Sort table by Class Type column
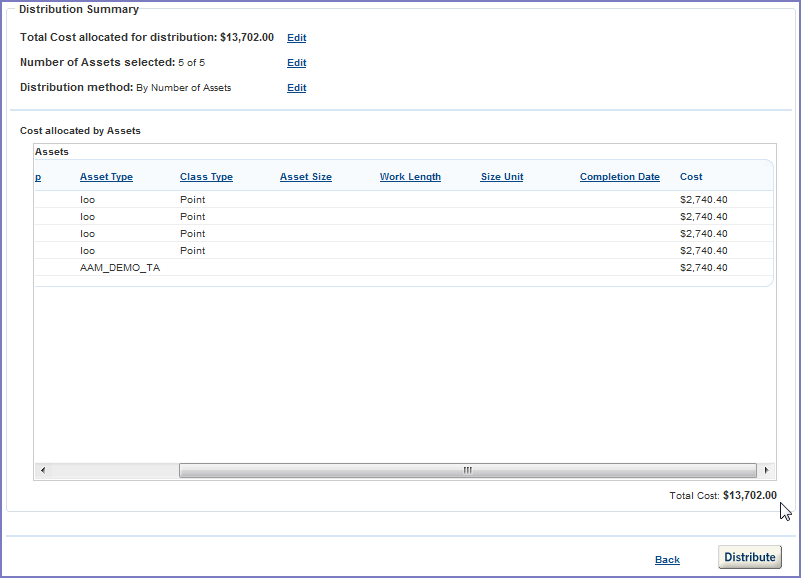Screen dimensions: 801x578 206,177
